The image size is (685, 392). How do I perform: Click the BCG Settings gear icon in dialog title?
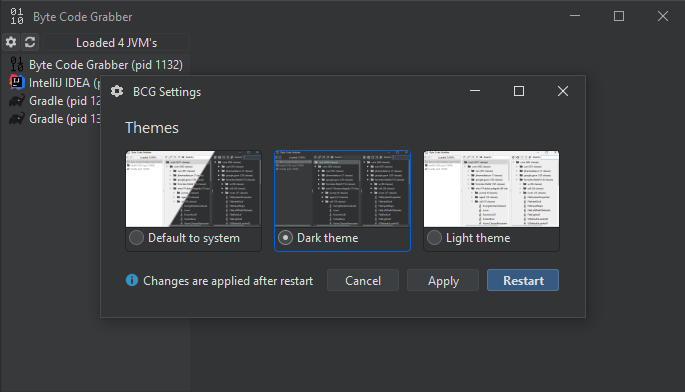[x=117, y=91]
